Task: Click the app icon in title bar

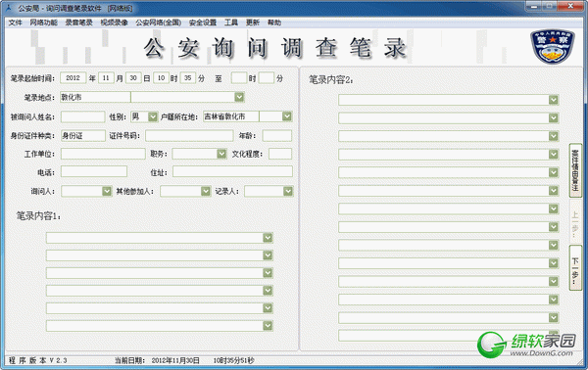Action: (x=9, y=8)
